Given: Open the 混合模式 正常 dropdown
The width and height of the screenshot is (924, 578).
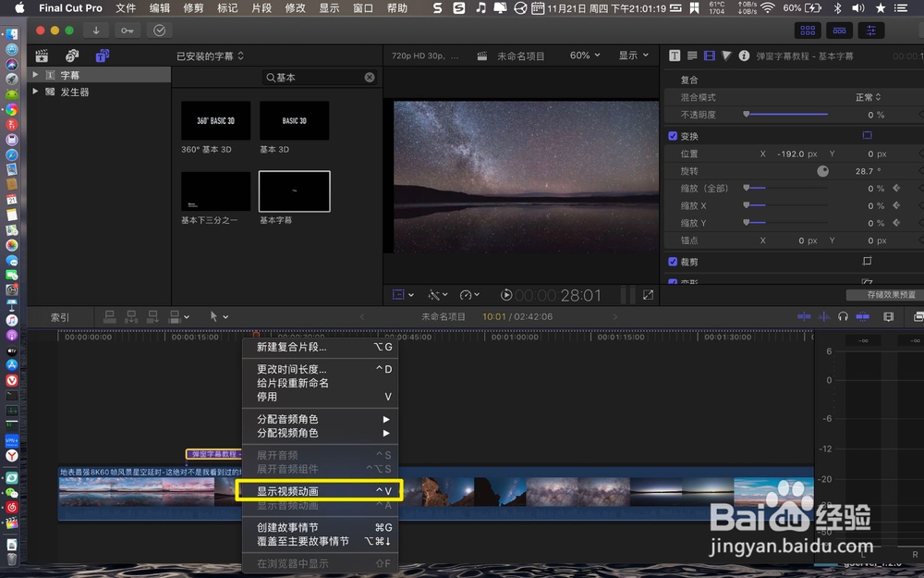Looking at the screenshot, I should pyautogui.click(x=868, y=97).
